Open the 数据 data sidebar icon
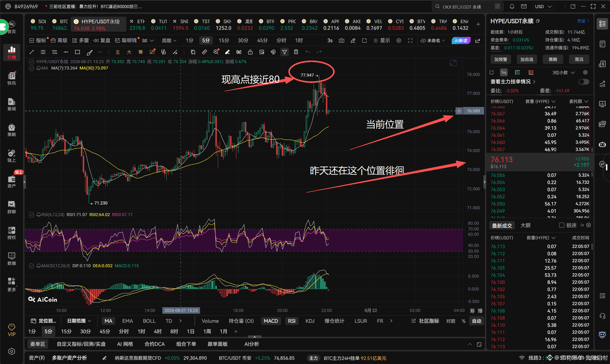 [x=11, y=259]
